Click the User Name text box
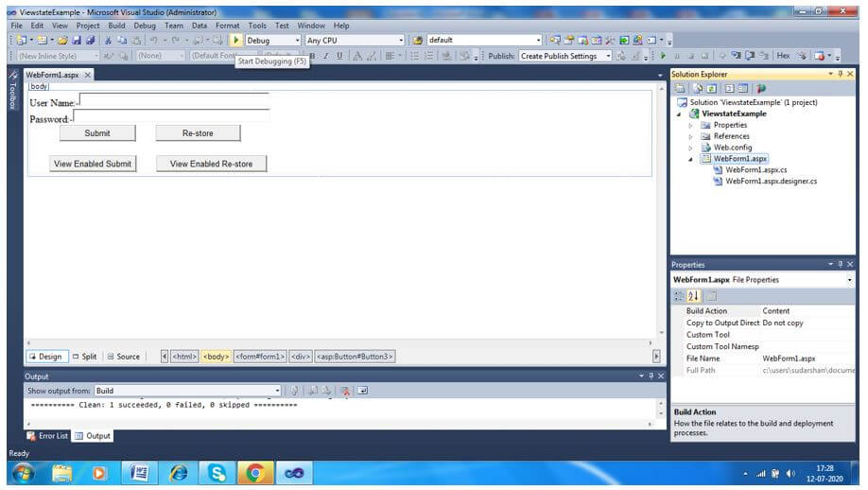 (174, 100)
